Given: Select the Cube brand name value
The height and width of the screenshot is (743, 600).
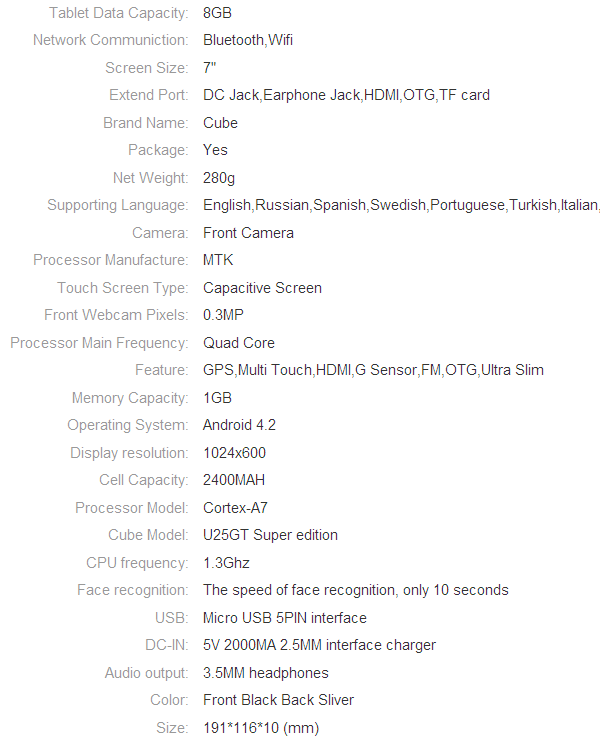Looking at the screenshot, I should [x=220, y=123].
